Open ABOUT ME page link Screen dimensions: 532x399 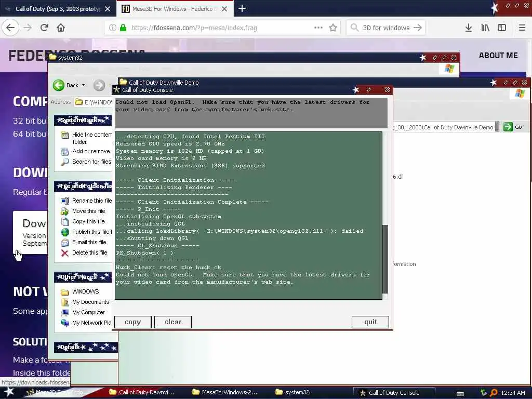pyautogui.click(x=498, y=55)
